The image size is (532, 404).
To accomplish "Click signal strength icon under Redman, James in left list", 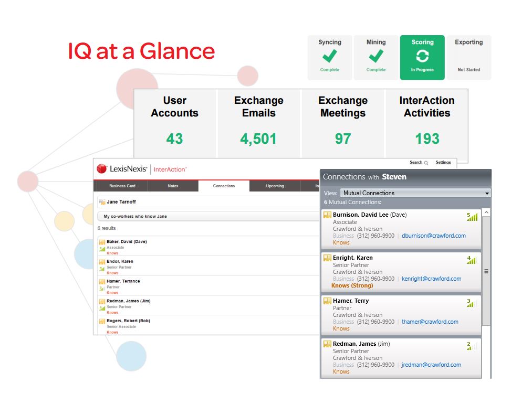I will (x=102, y=309).
